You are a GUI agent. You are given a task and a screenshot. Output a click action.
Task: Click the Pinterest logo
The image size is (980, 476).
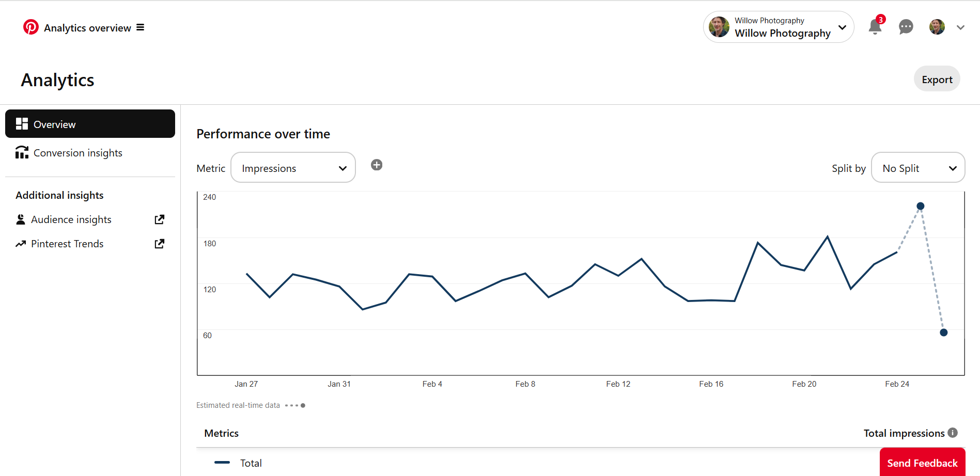point(30,27)
